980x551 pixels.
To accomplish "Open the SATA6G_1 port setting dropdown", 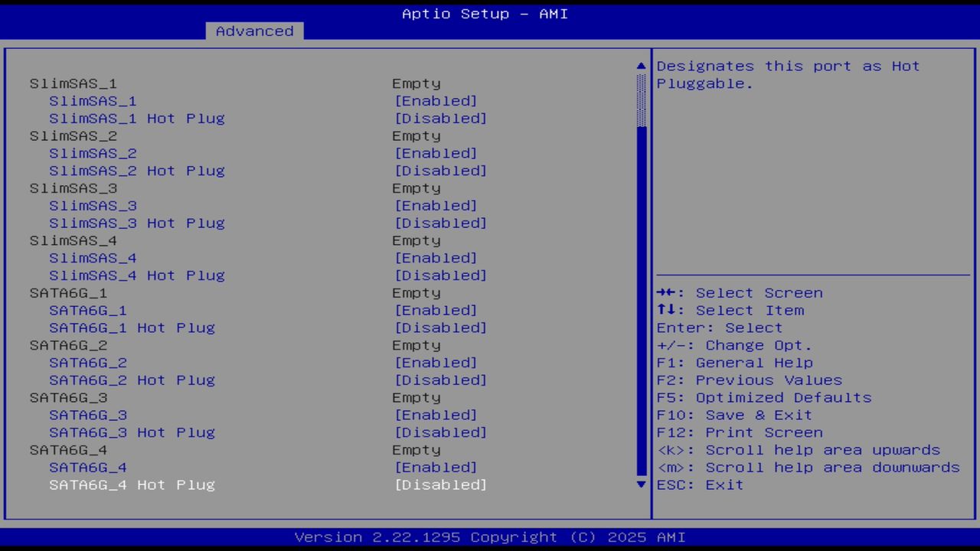I will pos(436,310).
